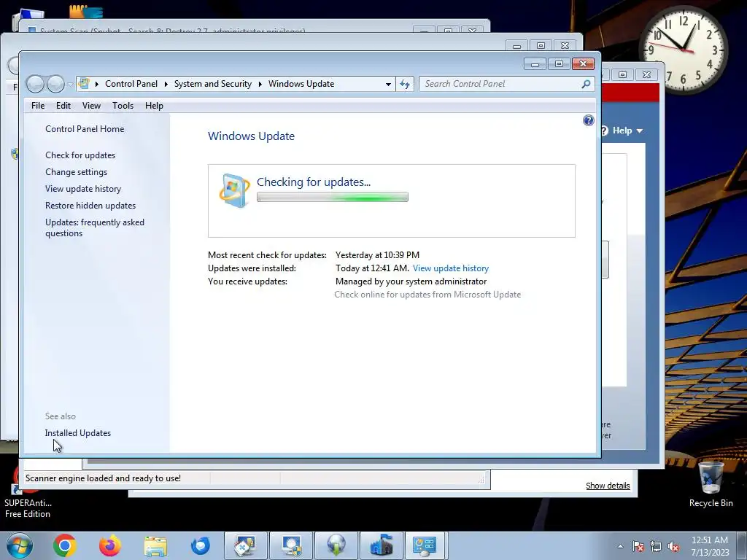Click Check for updates link
747x560 pixels.
pyautogui.click(x=80, y=155)
